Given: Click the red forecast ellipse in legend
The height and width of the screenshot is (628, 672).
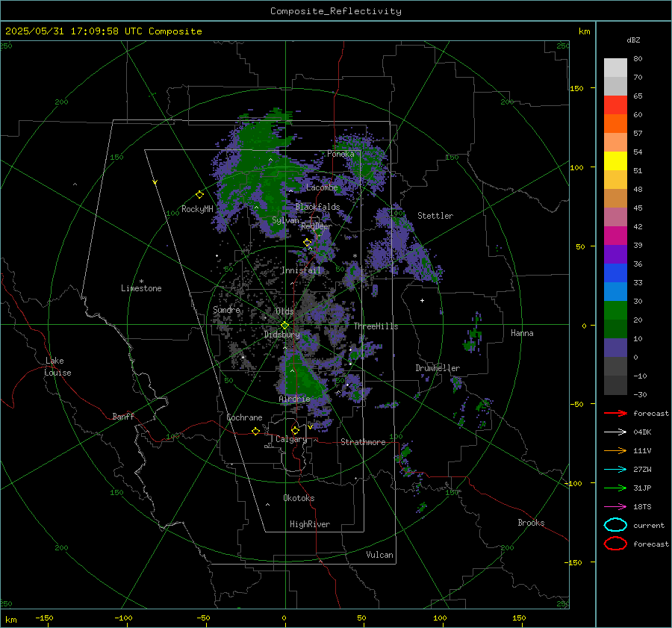Looking at the screenshot, I should coord(615,544).
